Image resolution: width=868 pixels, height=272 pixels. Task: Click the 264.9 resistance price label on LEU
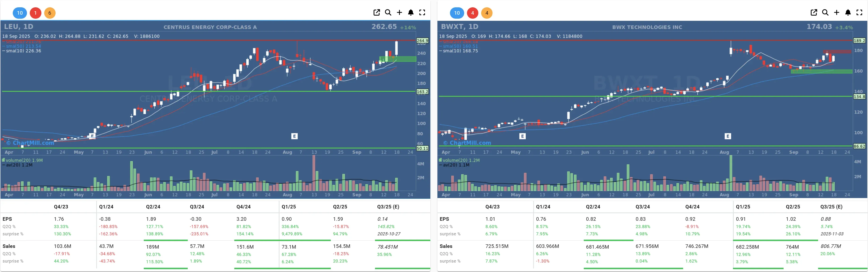pos(423,40)
